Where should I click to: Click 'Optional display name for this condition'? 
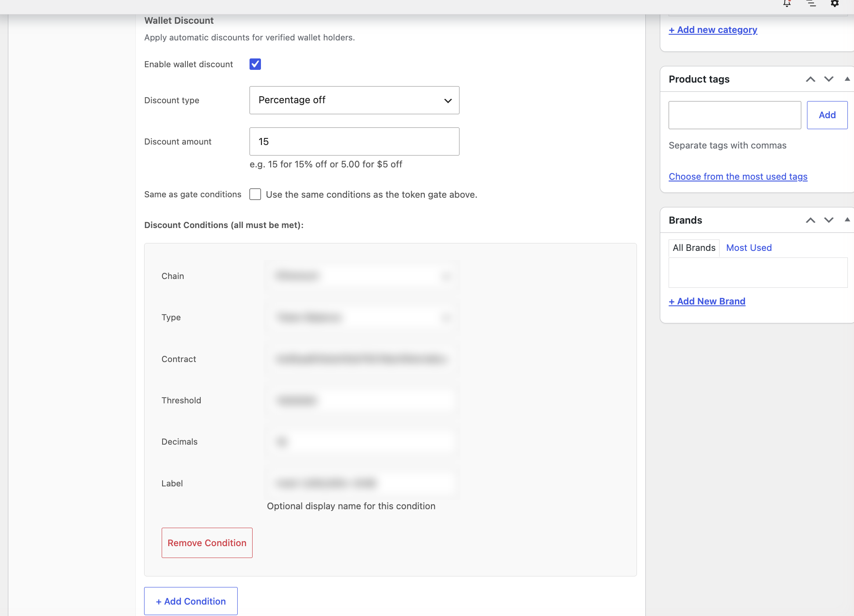351,506
